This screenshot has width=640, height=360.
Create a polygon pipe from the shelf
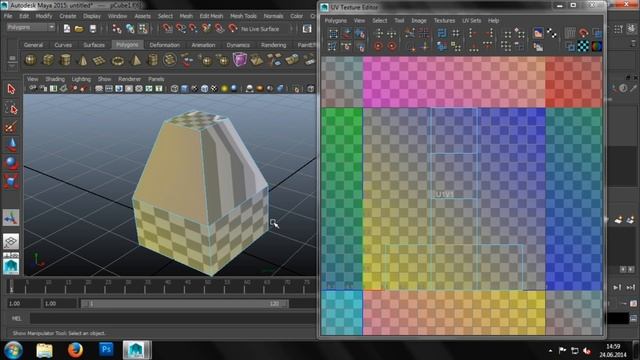(x=153, y=60)
